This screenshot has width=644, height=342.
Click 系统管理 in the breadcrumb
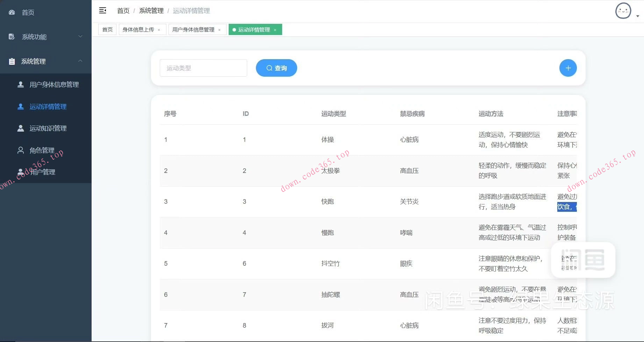pyautogui.click(x=151, y=11)
